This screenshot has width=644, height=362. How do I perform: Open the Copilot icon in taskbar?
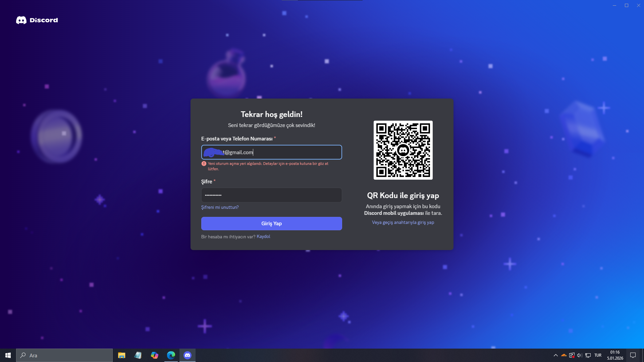click(x=154, y=355)
